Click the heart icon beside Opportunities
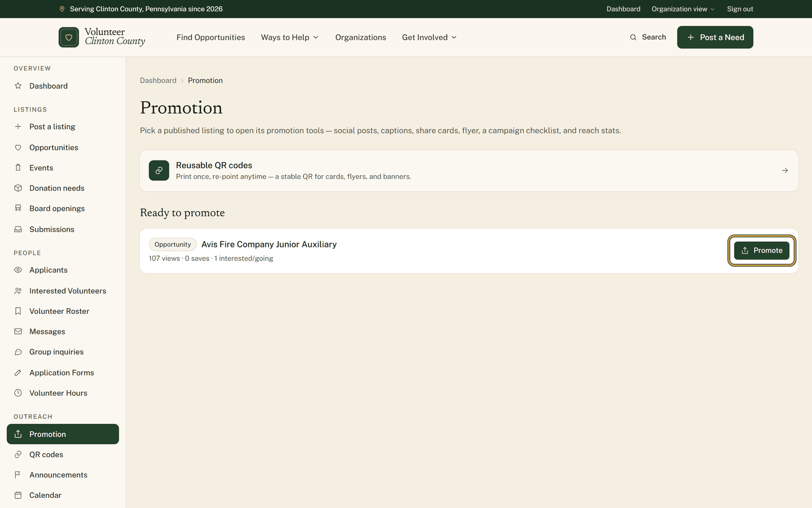Viewport: 812px width, 508px height. pos(18,147)
